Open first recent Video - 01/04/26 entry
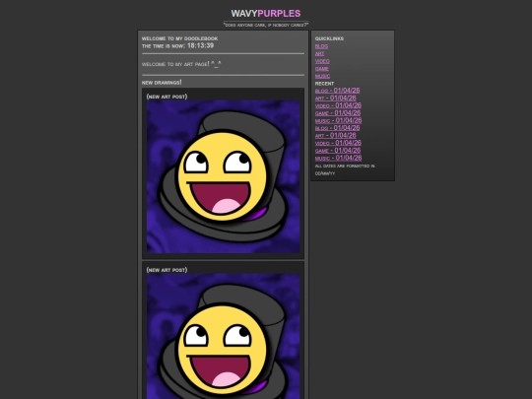532x399 pixels. point(338,105)
